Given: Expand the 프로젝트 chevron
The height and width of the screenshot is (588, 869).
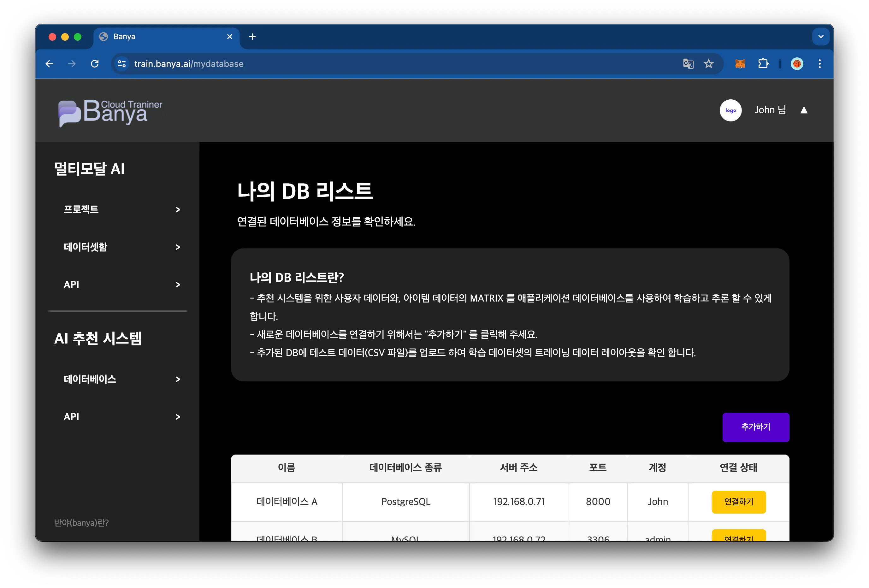Looking at the screenshot, I should (x=178, y=210).
